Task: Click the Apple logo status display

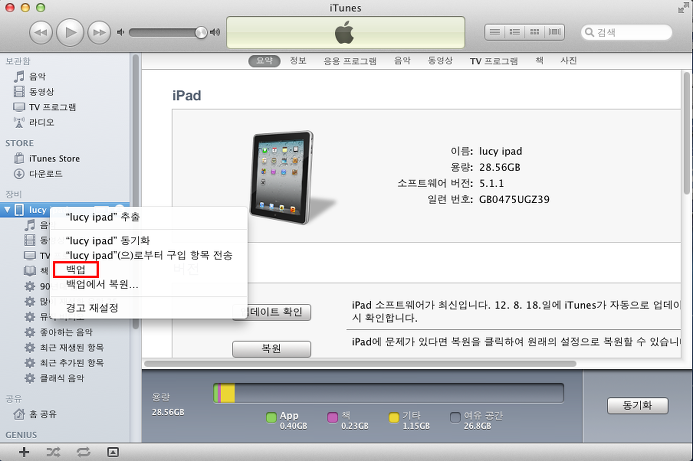Action: pos(345,33)
